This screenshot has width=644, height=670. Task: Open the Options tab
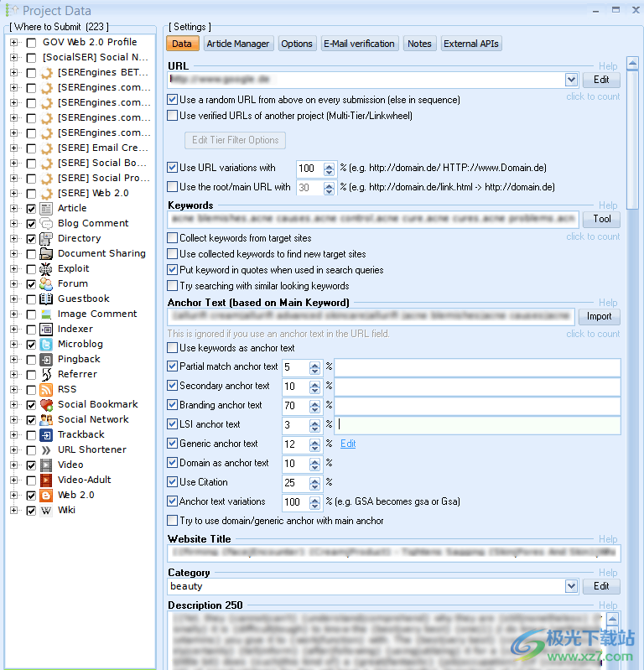297,44
